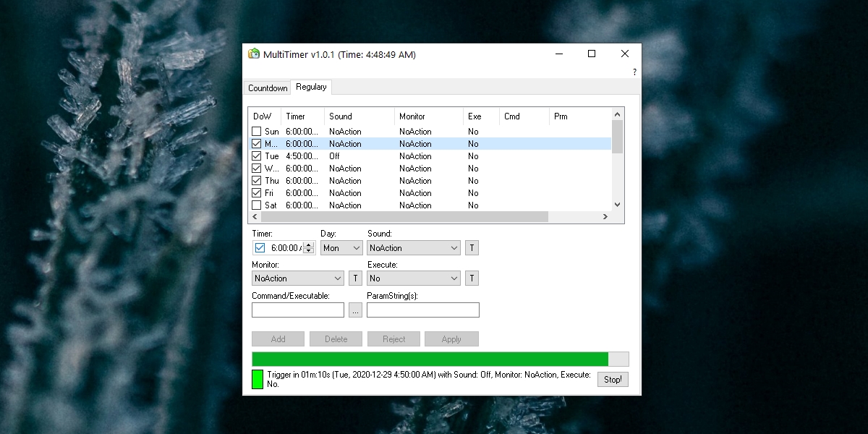Click the MultiTimer app icon in title bar
868x434 pixels.
(254, 54)
